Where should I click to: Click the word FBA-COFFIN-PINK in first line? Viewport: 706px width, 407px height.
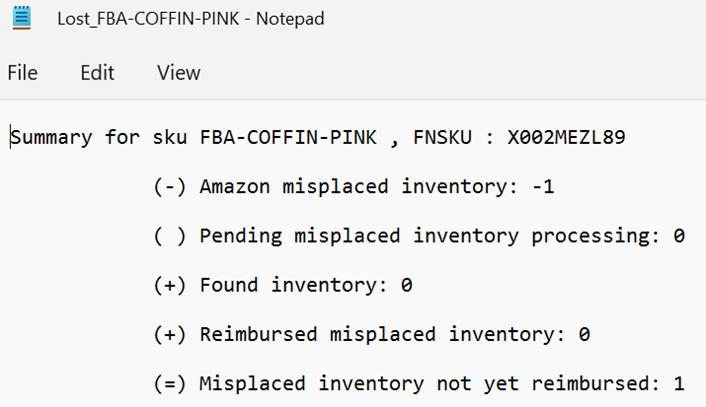click(x=288, y=137)
